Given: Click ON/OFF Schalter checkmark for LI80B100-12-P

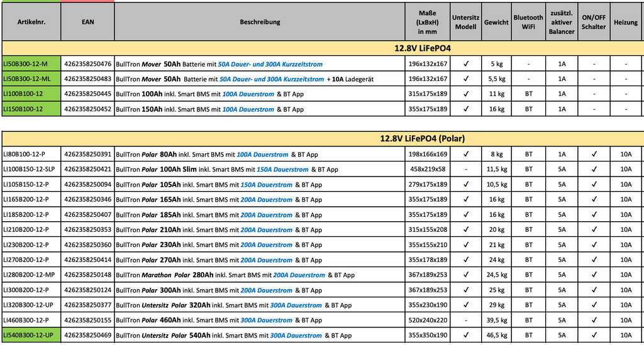Looking at the screenshot, I should [594, 154].
